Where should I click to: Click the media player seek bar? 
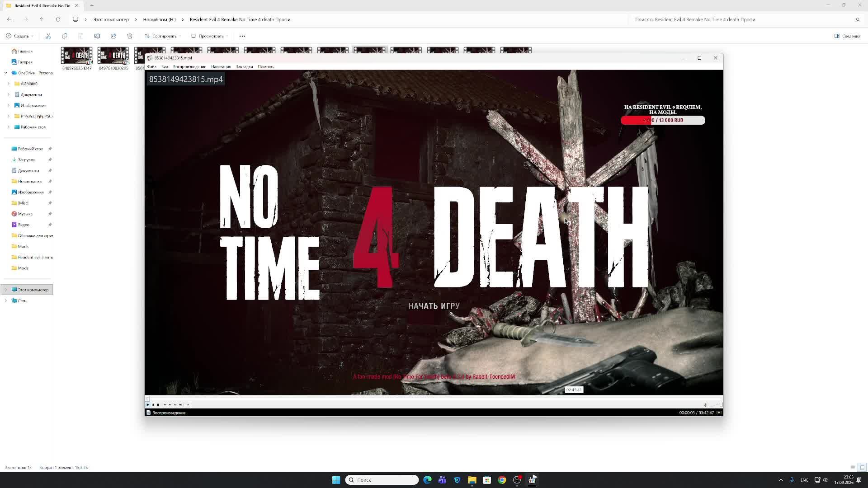tap(434, 399)
